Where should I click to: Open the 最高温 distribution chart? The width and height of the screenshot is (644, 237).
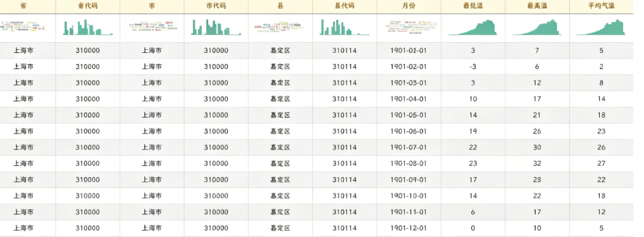pos(537,28)
